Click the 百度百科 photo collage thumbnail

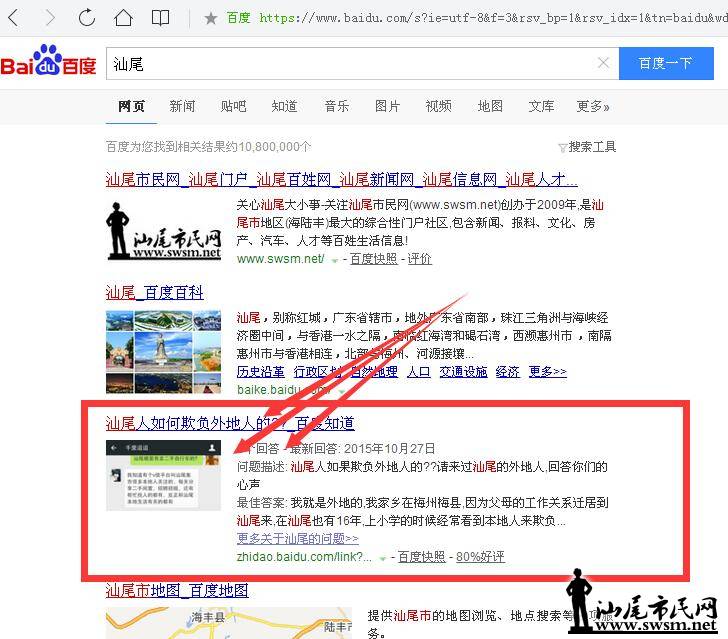pos(163,352)
